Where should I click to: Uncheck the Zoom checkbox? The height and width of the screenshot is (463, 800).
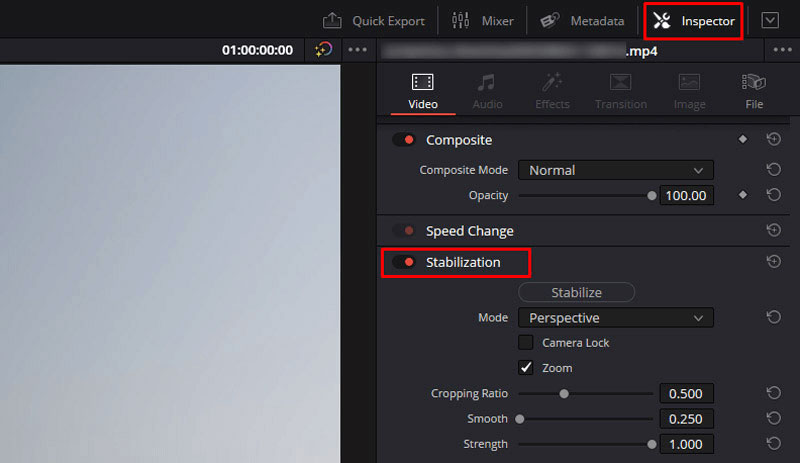[x=526, y=367]
